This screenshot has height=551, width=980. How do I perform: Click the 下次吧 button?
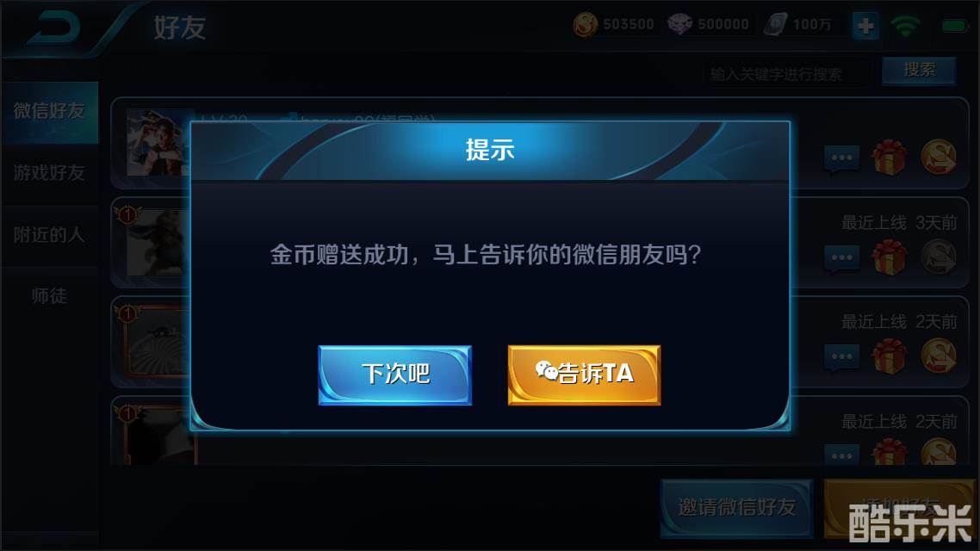pos(395,375)
